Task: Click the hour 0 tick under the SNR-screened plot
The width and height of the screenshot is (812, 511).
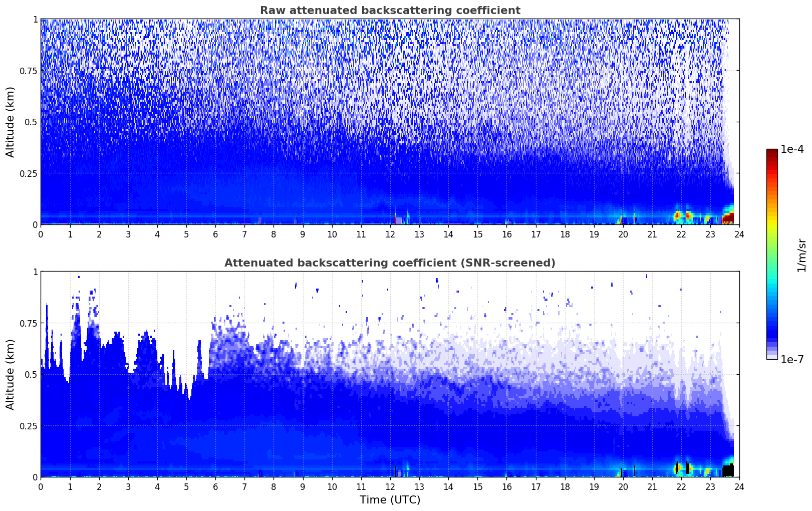Action: tap(41, 486)
